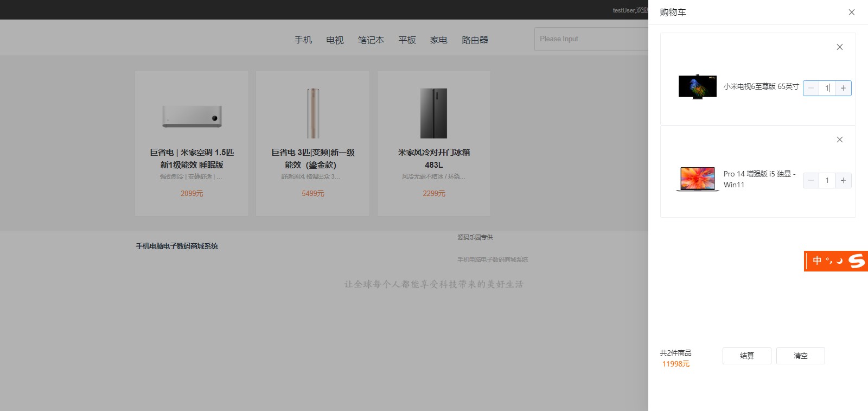Decrease quantity of Pro 14 增强版 laptop

click(x=811, y=180)
